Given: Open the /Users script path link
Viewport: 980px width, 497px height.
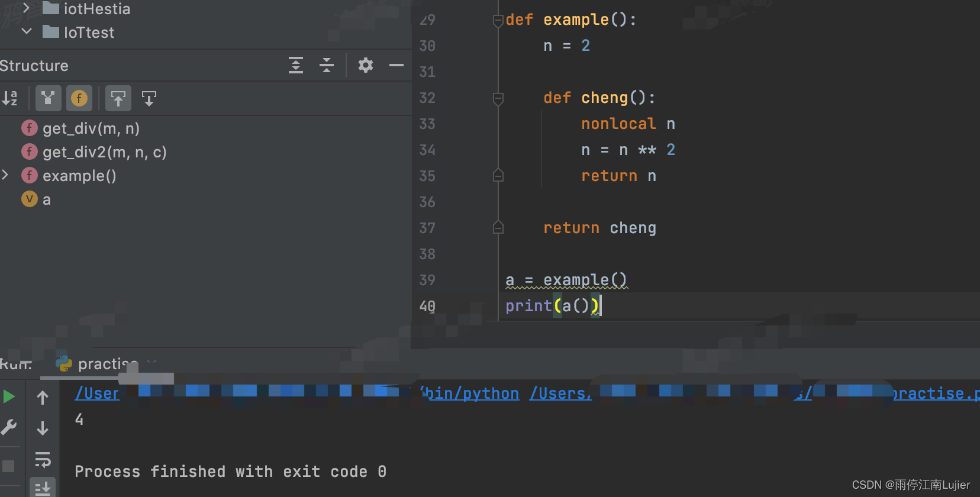Looking at the screenshot, I should 560,393.
